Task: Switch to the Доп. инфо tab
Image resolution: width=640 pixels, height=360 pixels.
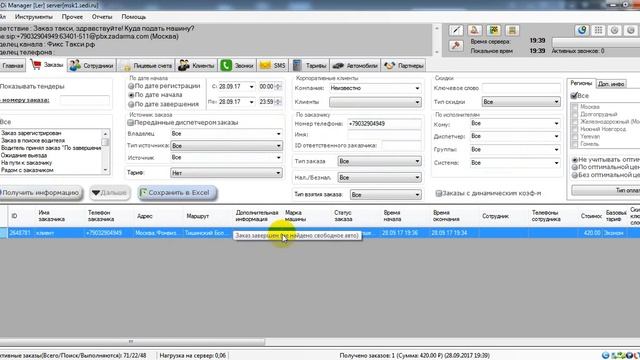Action: (611, 84)
